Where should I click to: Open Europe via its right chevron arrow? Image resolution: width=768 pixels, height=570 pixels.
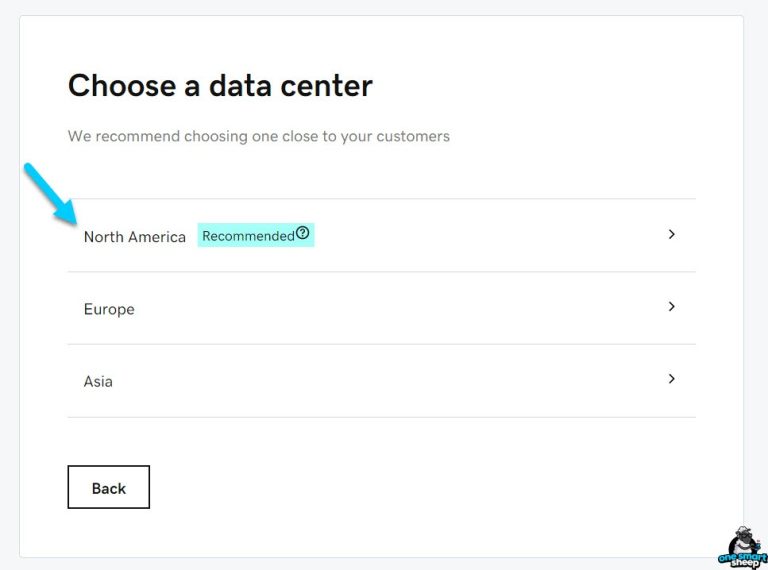[671, 307]
